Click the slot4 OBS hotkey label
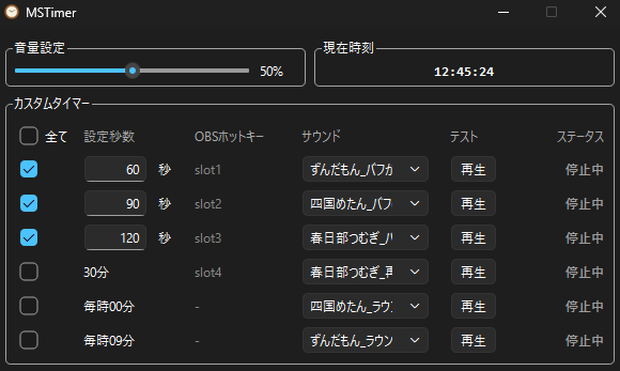This screenshot has width=620, height=371. click(x=208, y=272)
